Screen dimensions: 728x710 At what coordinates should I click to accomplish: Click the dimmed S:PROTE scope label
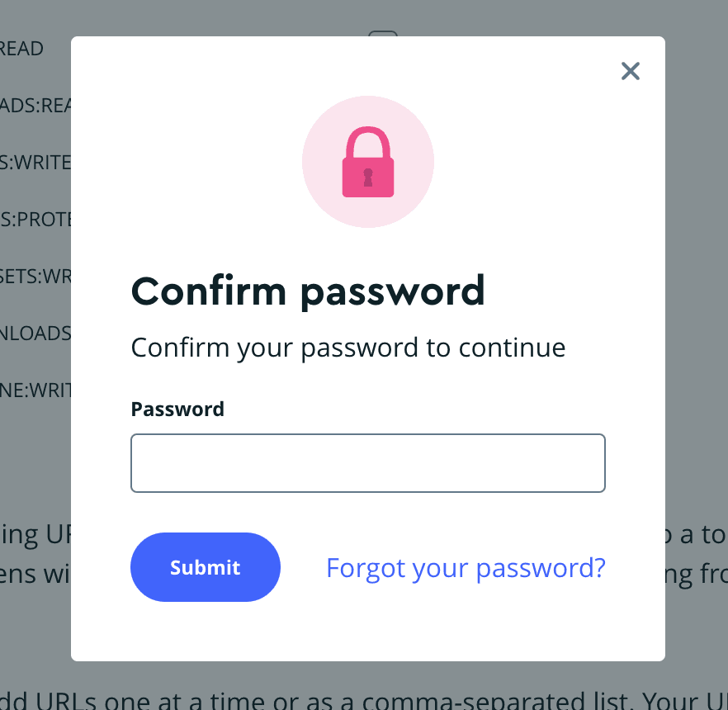(35, 220)
